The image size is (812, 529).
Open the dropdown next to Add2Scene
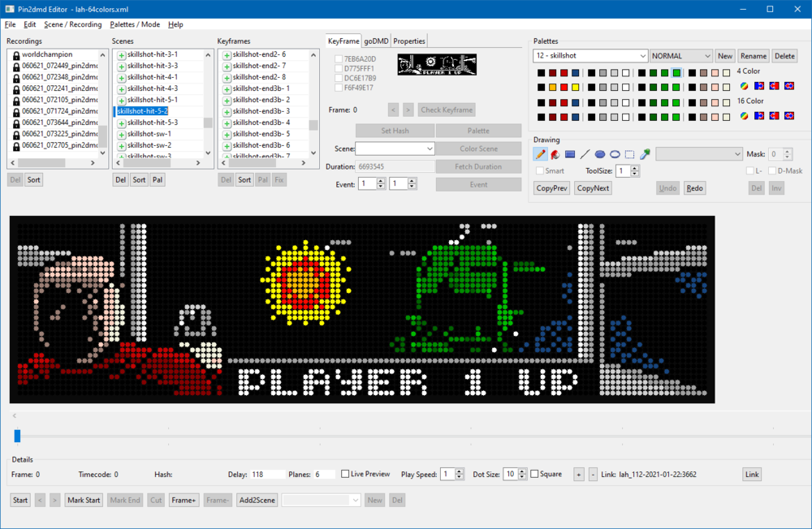(321, 500)
